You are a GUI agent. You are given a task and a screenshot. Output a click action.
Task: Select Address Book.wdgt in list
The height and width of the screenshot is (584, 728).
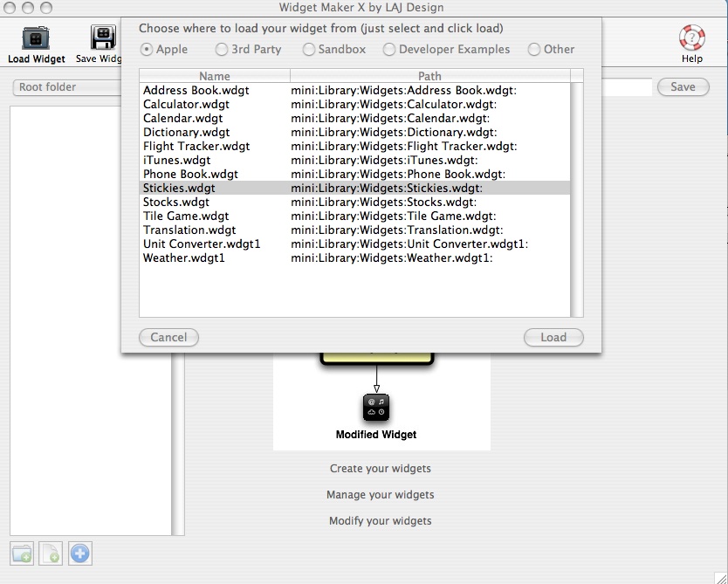point(354,90)
